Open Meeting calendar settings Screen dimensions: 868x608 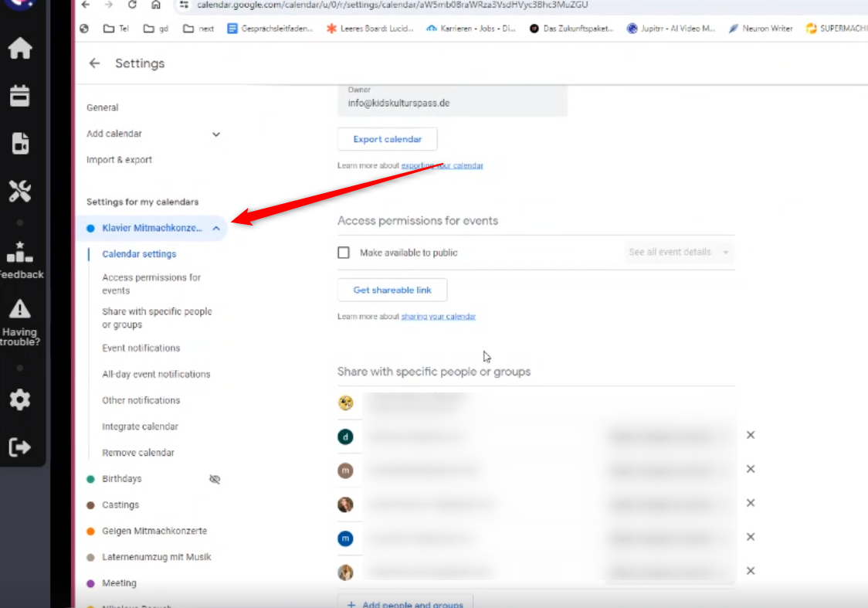[119, 583]
